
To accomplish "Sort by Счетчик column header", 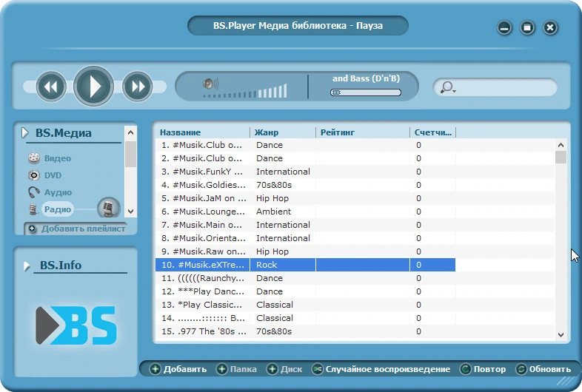I will tap(432, 132).
